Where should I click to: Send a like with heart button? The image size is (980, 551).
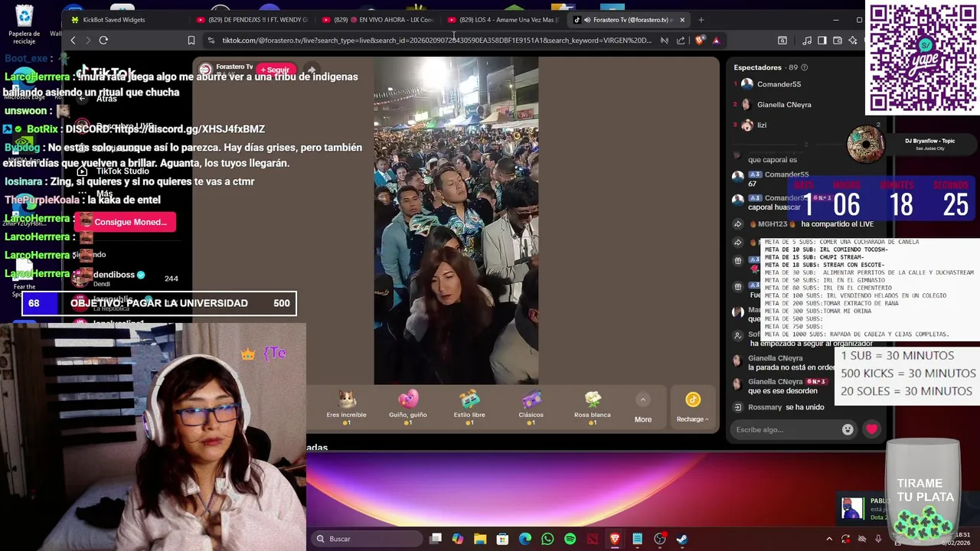(871, 429)
